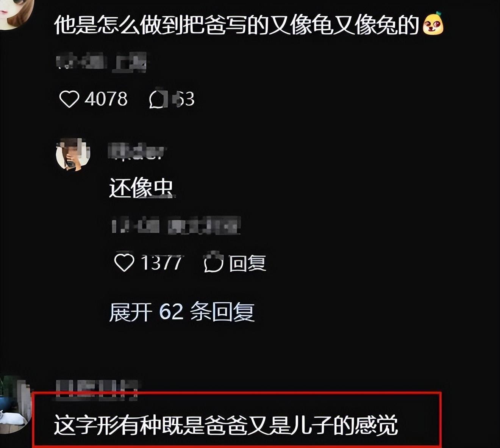The height and width of the screenshot is (448, 500).
Task: Open avatar of 还像虫 reply author
Action: (73, 155)
